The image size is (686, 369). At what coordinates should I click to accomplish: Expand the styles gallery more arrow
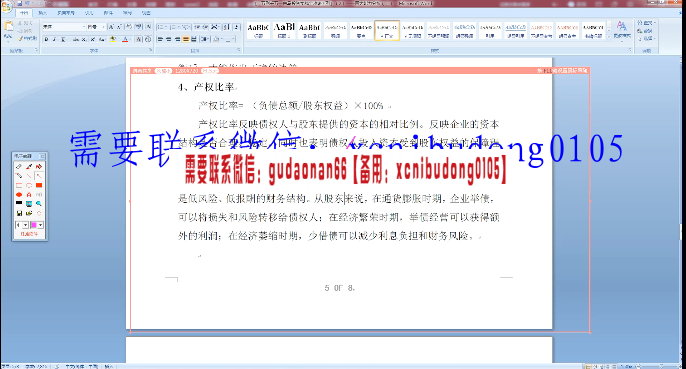pos(609,38)
